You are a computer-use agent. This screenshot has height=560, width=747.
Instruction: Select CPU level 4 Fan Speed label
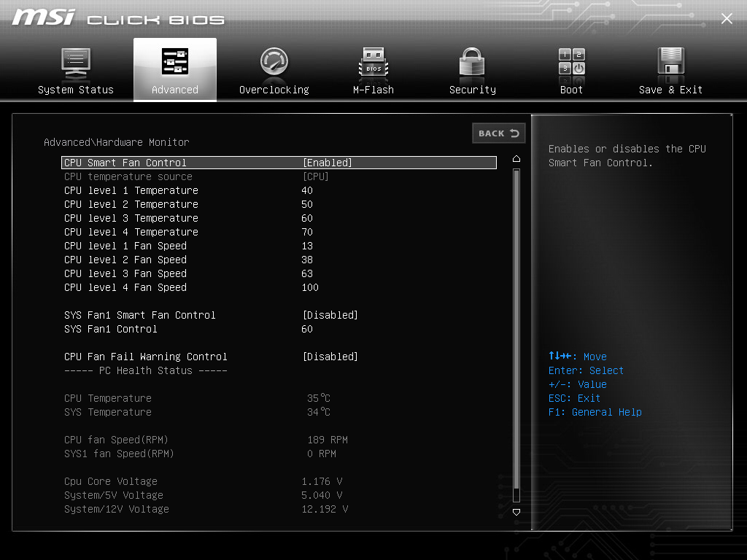125,287
